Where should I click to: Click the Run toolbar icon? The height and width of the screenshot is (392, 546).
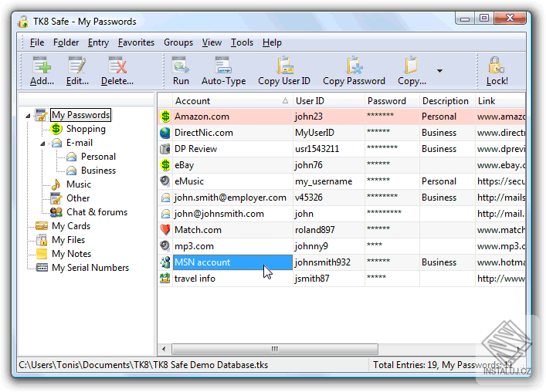181,65
